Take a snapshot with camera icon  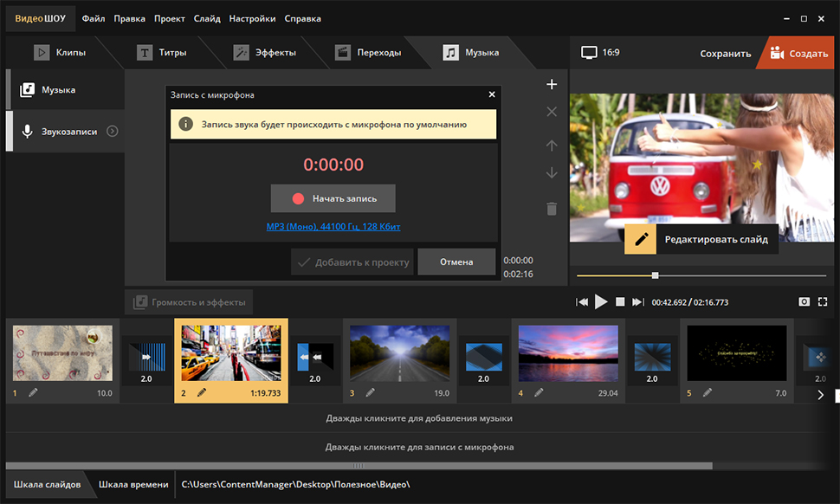click(804, 301)
